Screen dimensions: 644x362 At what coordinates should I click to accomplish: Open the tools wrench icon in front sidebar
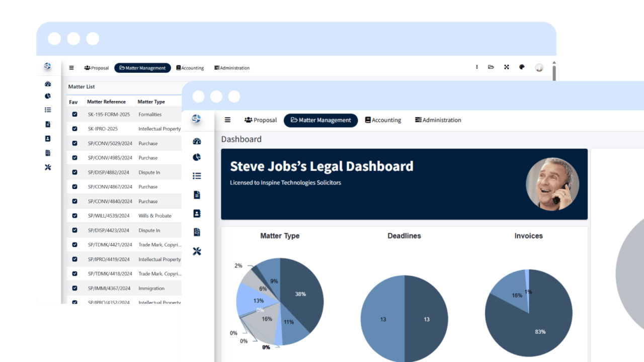pyautogui.click(x=197, y=251)
